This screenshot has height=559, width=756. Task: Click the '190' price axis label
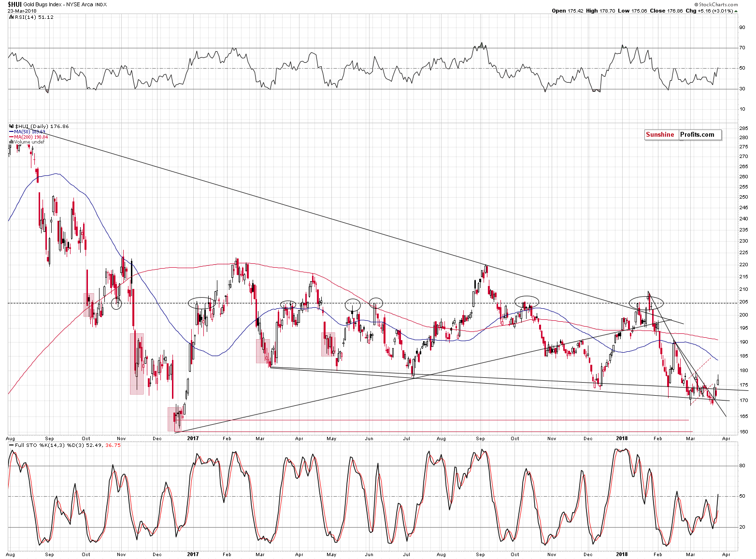(743, 342)
